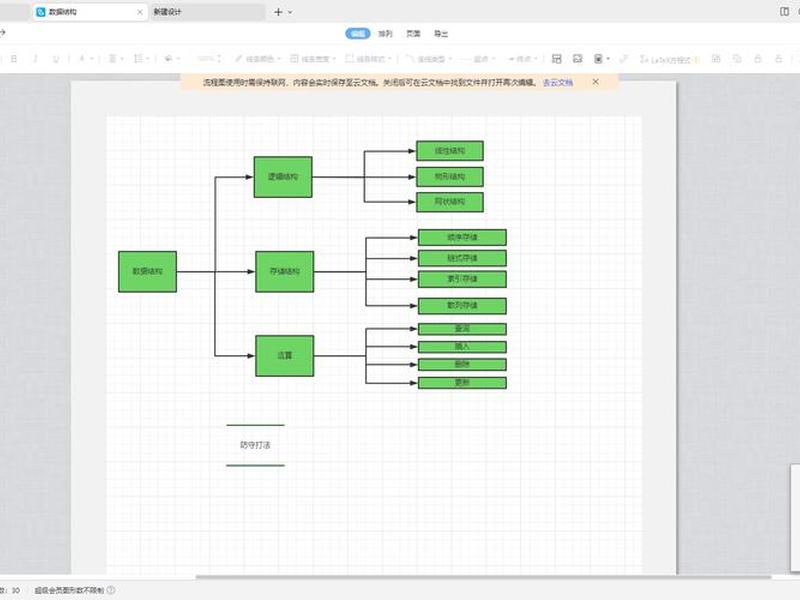The width and height of the screenshot is (800, 600).
Task: Select the 顺序存储 box in diagram
Action: tap(462, 237)
